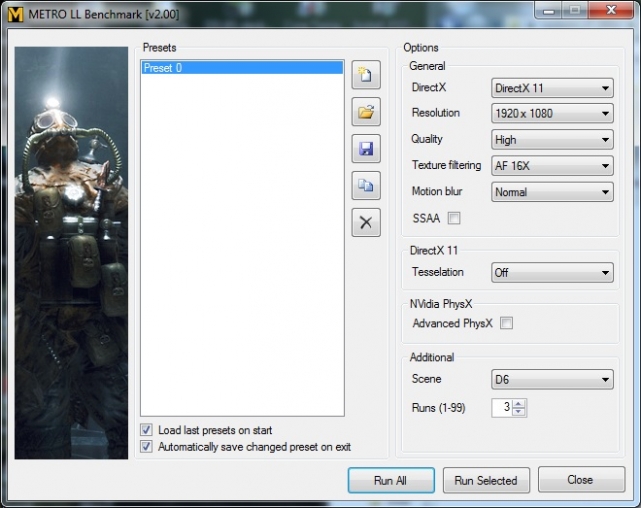Select Preset 0 in the presets list
Screen dimensions: 641x508
pos(242,67)
